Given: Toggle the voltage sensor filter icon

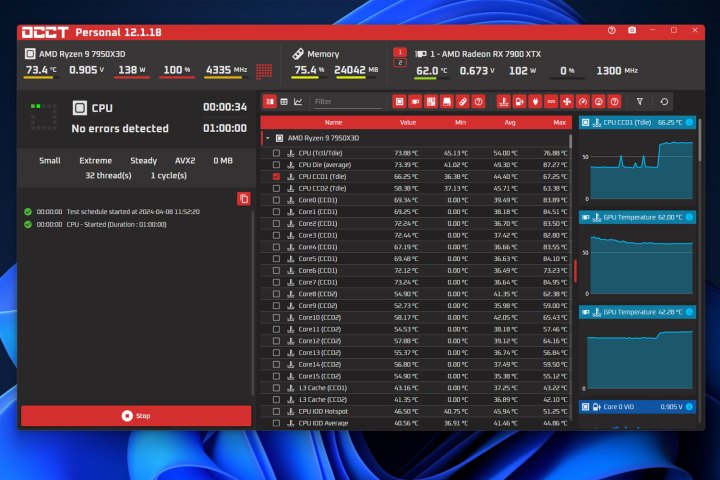Looking at the screenshot, I should 519,102.
